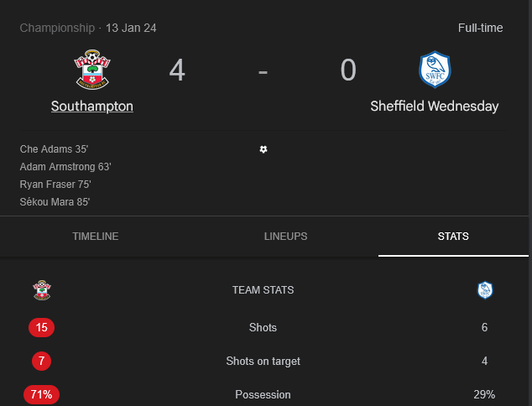This screenshot has width=532, height=406.
Task: Click the Southampton crest logo in header
Action: (91, 70)
